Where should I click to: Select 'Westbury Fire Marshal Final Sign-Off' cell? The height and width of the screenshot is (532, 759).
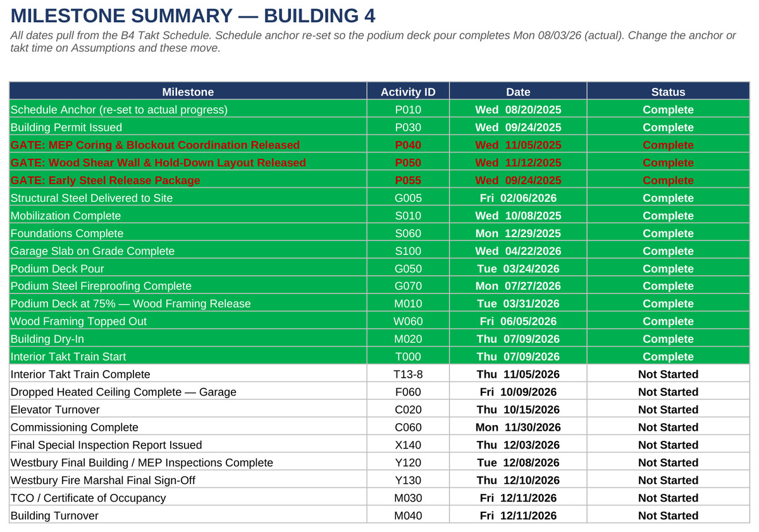point(188,481)
